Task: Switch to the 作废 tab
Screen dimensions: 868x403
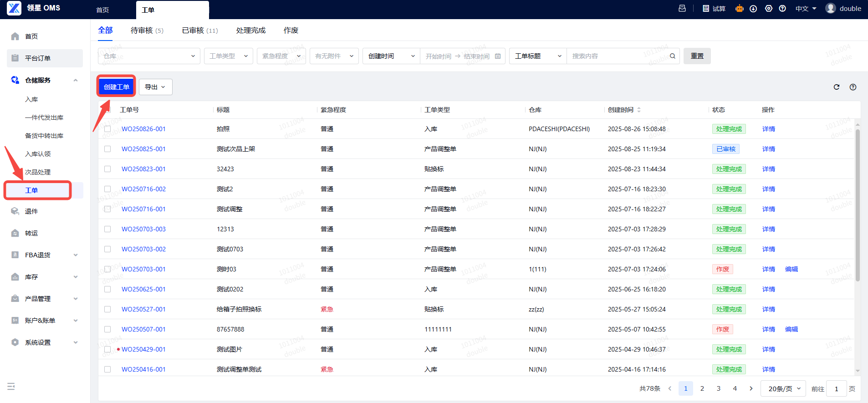Action: pyautogui.click(x=291, y=31)
